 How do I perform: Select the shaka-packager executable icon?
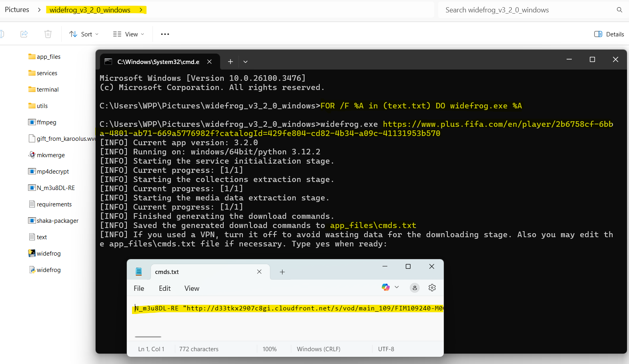coord(32,220)
